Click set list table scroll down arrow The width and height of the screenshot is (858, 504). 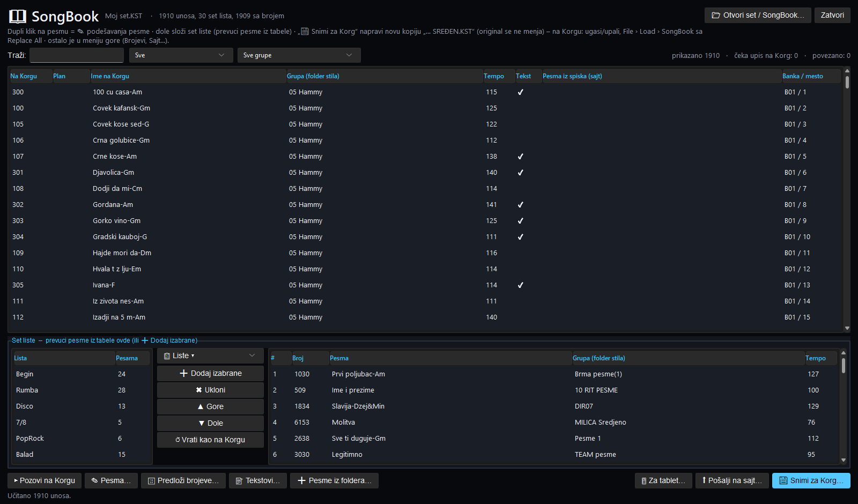(x=844, y=460)
